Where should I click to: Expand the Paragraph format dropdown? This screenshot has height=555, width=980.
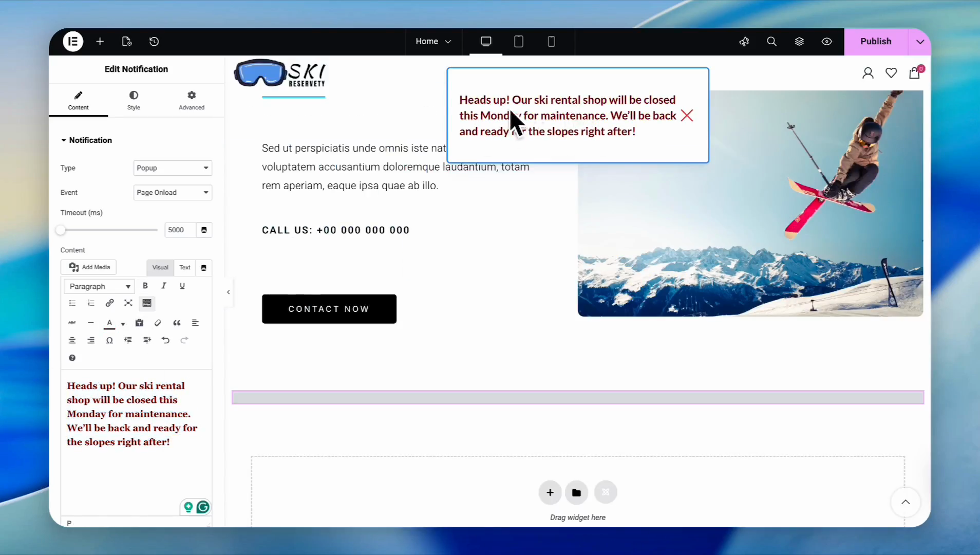[100, 286]
